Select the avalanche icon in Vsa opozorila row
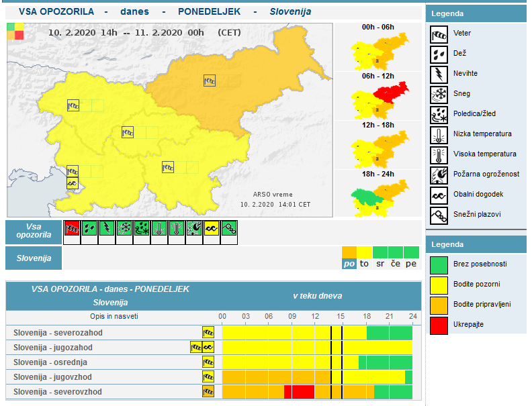The height and width of the screenshot is (406, 532). [x=229, y=228]
